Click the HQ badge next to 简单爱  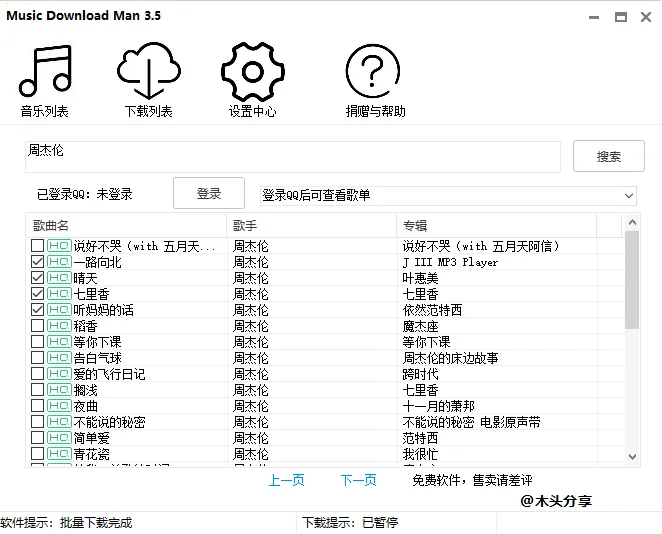(59, 438)
